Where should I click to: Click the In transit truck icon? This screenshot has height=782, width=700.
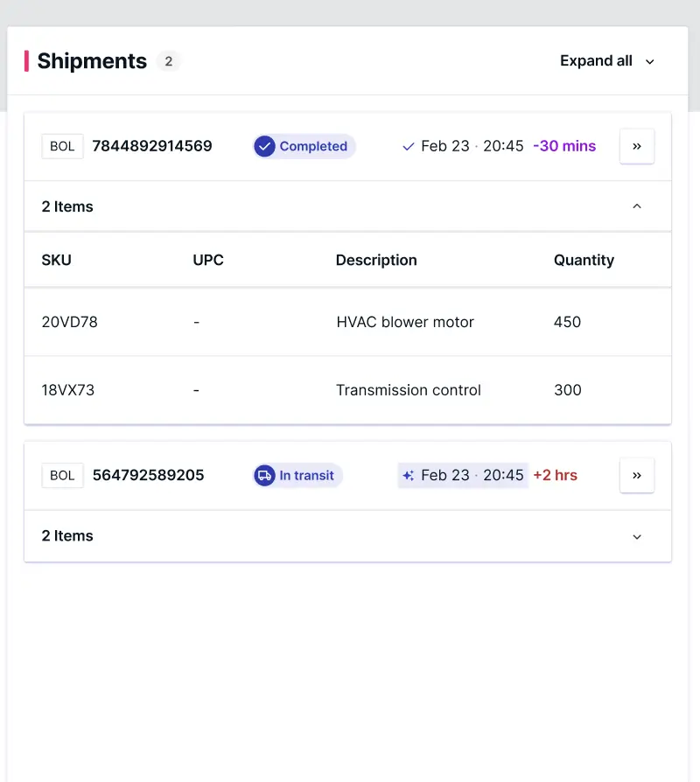coord(264,475)
